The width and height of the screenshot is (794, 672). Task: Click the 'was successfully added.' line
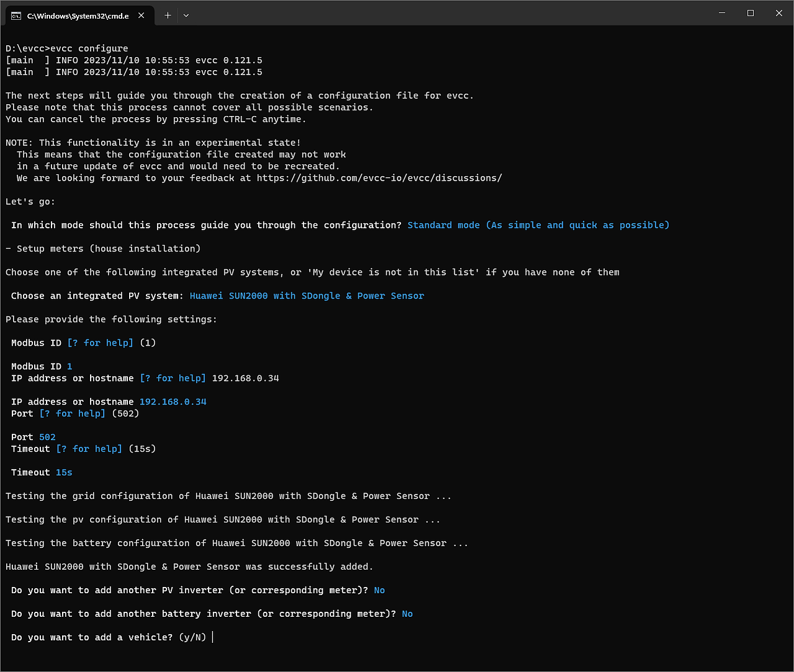tap(189, 567)
